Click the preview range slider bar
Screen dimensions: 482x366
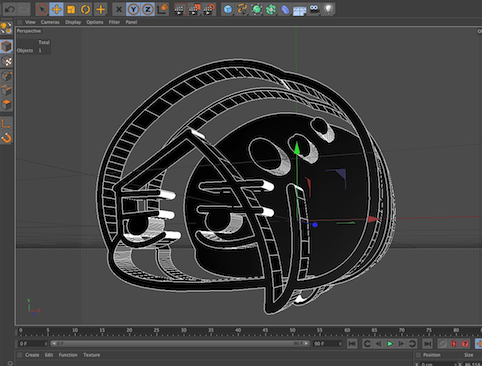click(180, 343)
